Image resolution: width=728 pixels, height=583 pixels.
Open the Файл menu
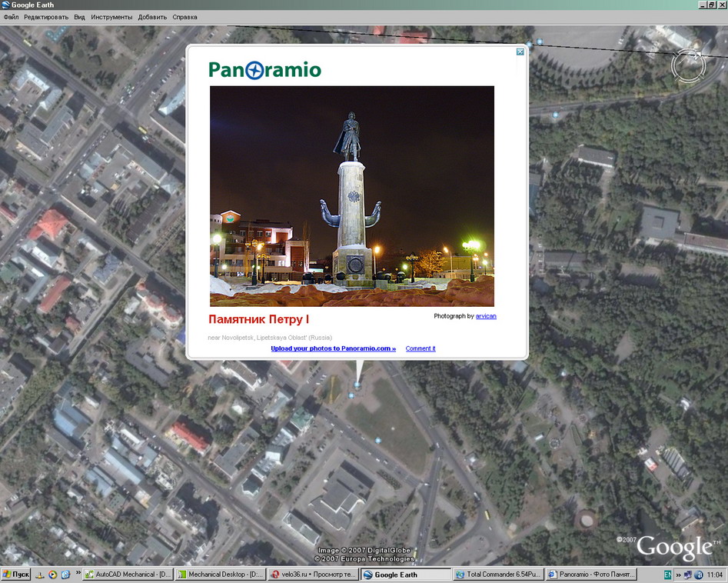tap(11, 17)
